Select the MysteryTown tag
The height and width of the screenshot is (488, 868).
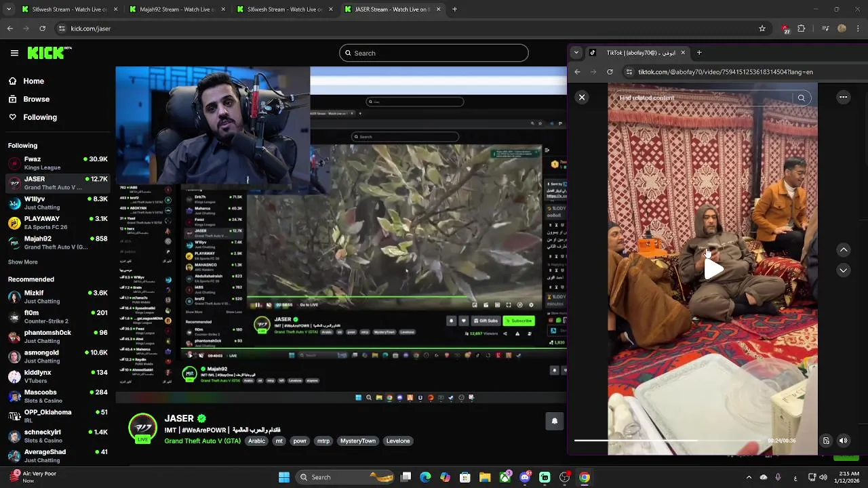coord(357,441)
